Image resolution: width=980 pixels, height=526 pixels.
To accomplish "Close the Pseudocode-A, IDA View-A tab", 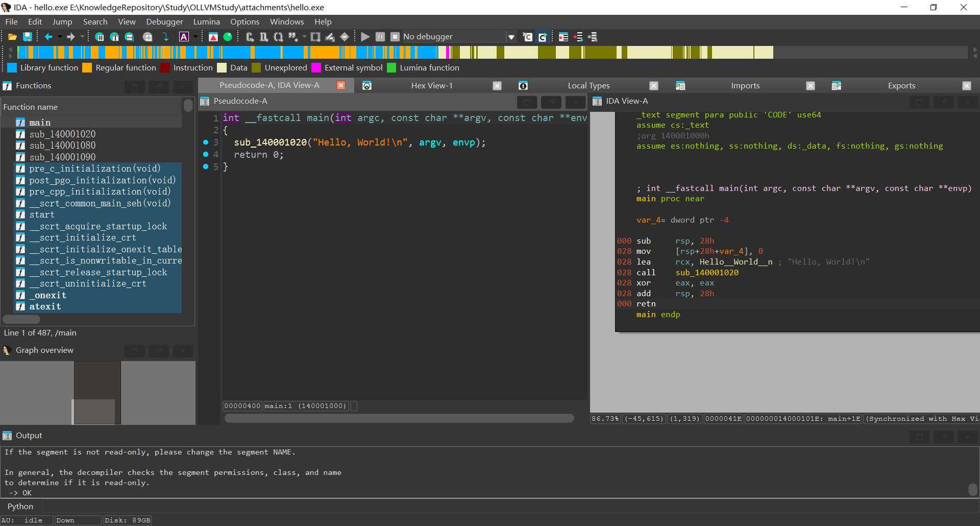I will pyautogui.click(x=341, y=85).
